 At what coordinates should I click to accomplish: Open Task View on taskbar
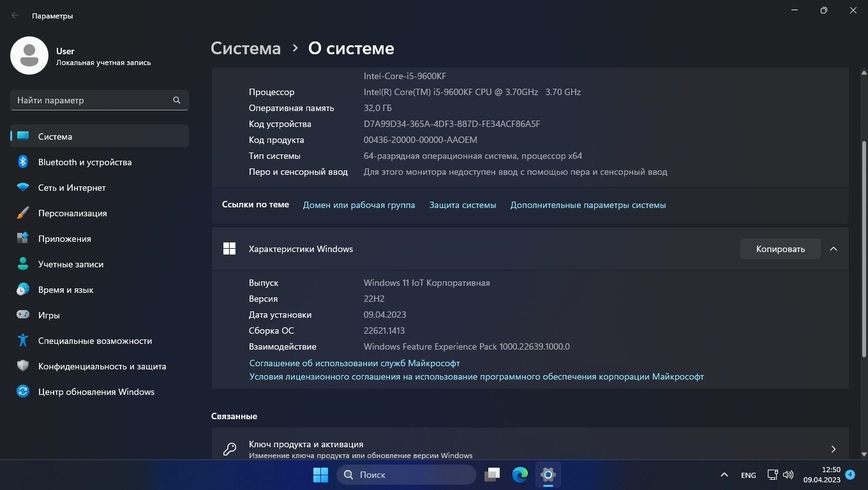(492, 475)
